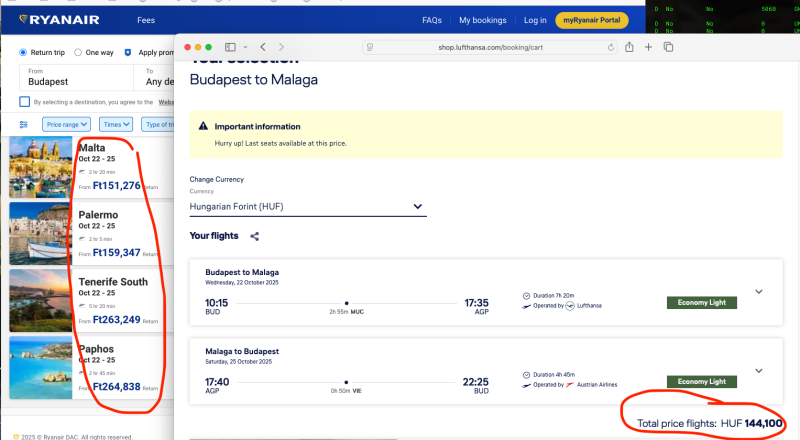The width and height of the screenshot is (800, 440).
Task: Check the destination agreement checkbox
Action: pyautogui.click(x=25, y=101)
